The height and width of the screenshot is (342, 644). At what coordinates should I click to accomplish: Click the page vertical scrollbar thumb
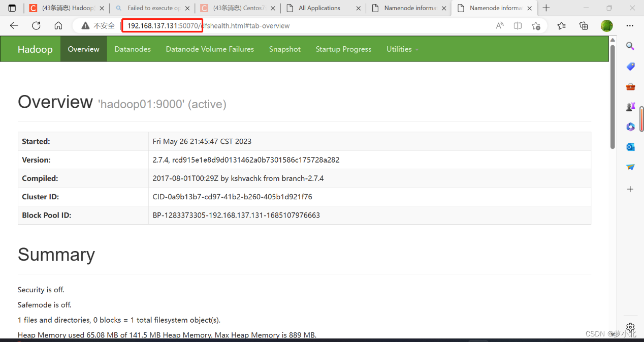pyautogui.click(x=613, y=97)
